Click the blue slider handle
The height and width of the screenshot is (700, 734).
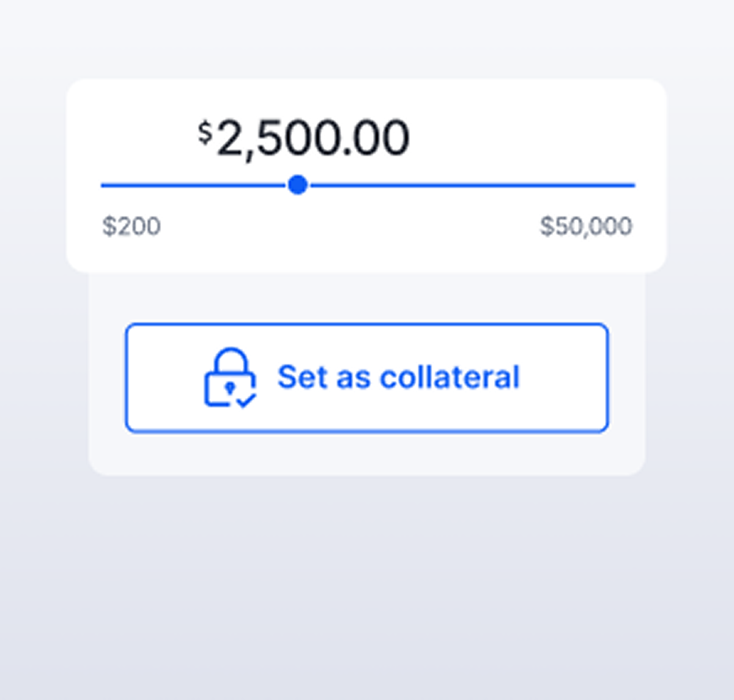pyautogui.click(x=298, y=185)
